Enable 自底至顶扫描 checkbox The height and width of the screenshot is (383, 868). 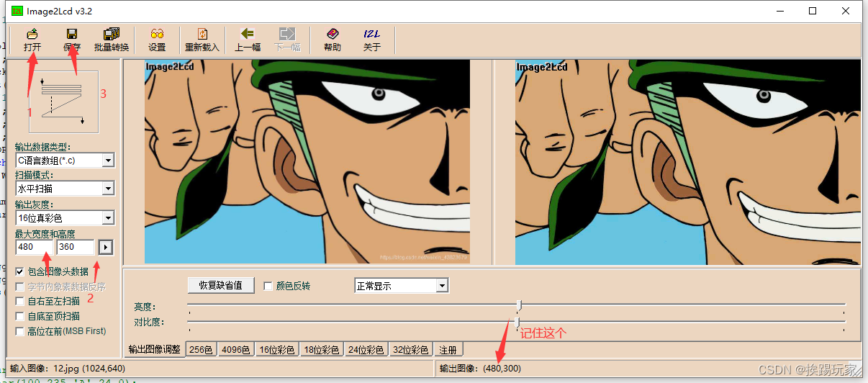20,316
